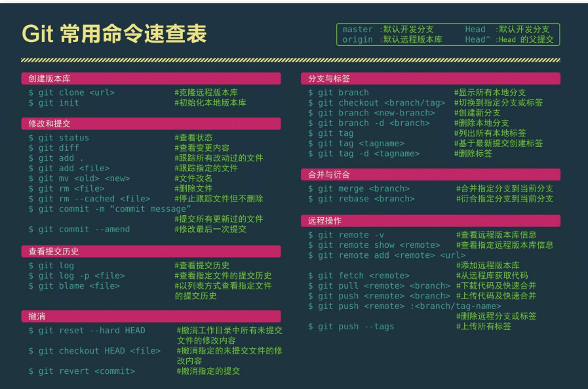Click the comment '#从远程库获取代码'
This screenshot has height=389, width=588.
point(492,276)
